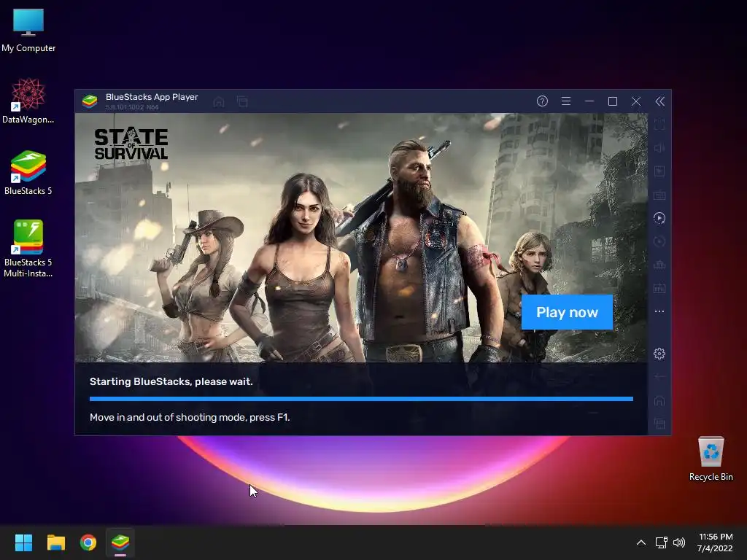Expand the system tray hidden icons chevron
The width and height of the screenshot is (747, 560).
(x=641, y=542)
